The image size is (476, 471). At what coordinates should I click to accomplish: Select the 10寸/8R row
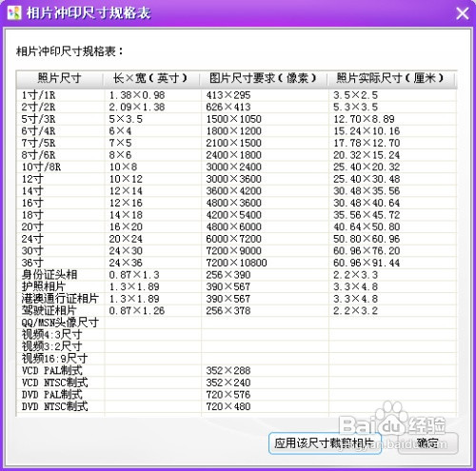[x=236, y=167]
